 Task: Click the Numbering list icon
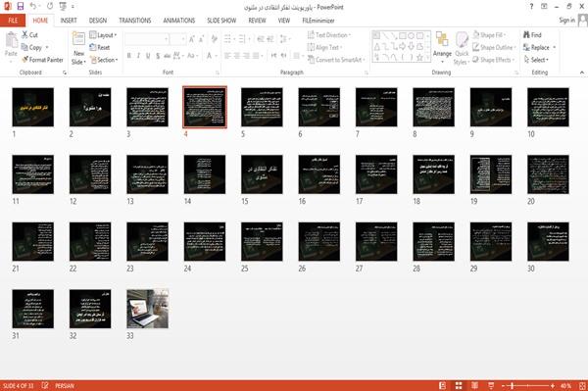(243, 39)
